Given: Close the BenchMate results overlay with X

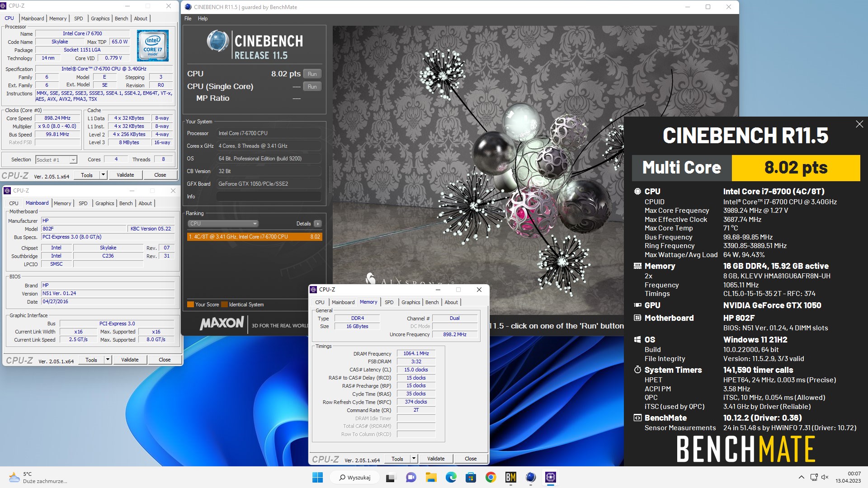Looking at the screenshot, I should click(x=859, y=124).
